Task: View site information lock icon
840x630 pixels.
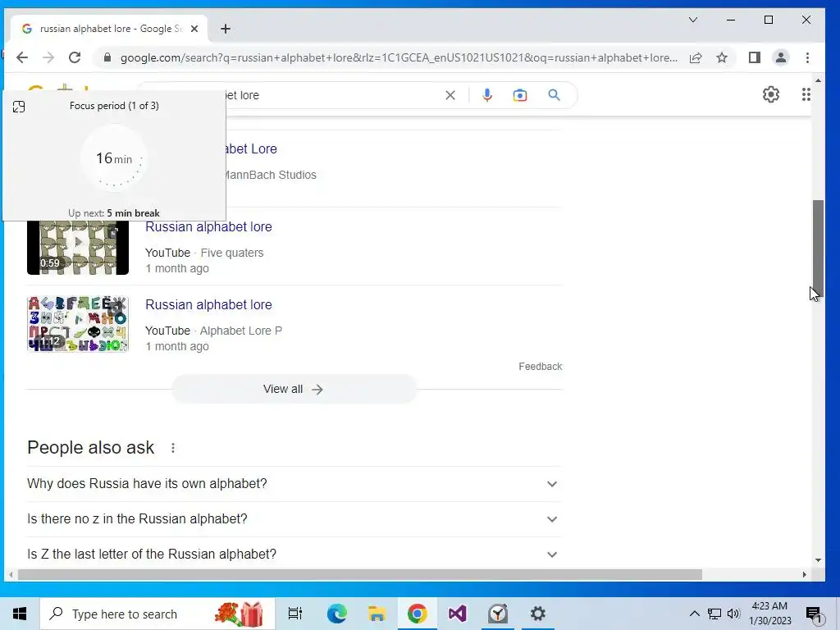Action: tap(107, 57)
